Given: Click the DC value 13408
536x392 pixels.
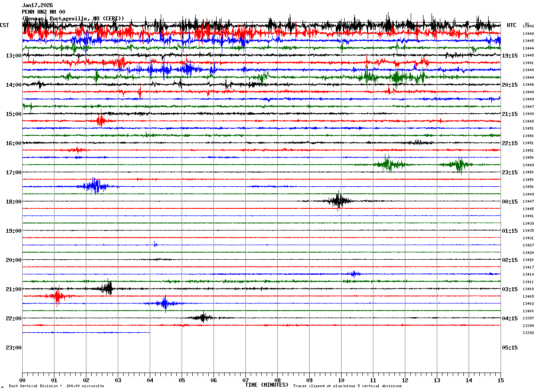Looking at the screenshot, I should click(x=528, y=289).
